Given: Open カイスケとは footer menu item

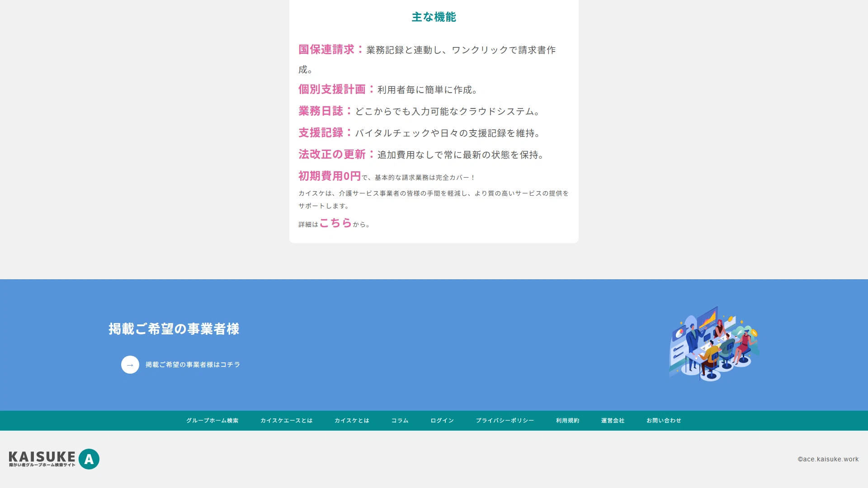Looking at the screenshot, I should click(352, 421).
